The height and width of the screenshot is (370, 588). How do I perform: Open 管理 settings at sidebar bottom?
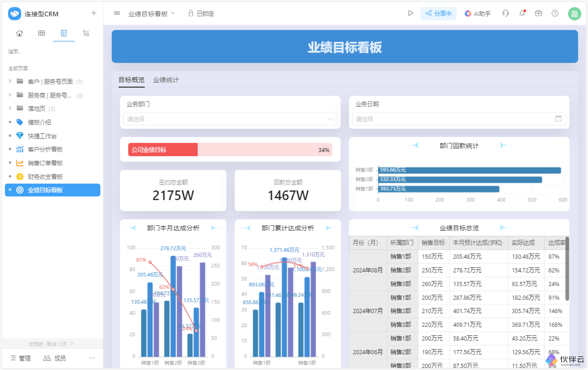pyautogui.click(x=21, y=358)
